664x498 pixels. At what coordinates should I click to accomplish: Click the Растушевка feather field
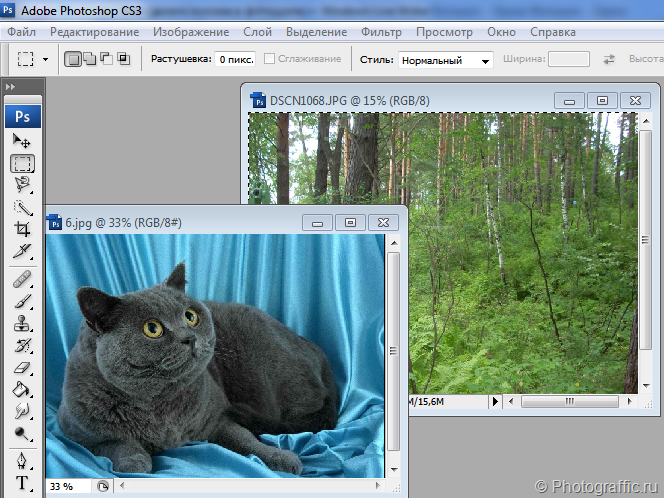coord(235,60)
